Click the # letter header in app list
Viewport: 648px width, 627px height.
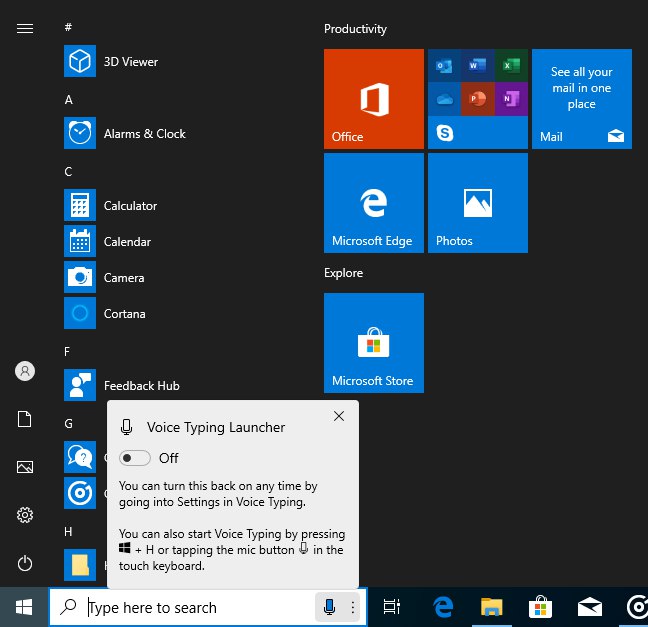click(x=68, y=27)
